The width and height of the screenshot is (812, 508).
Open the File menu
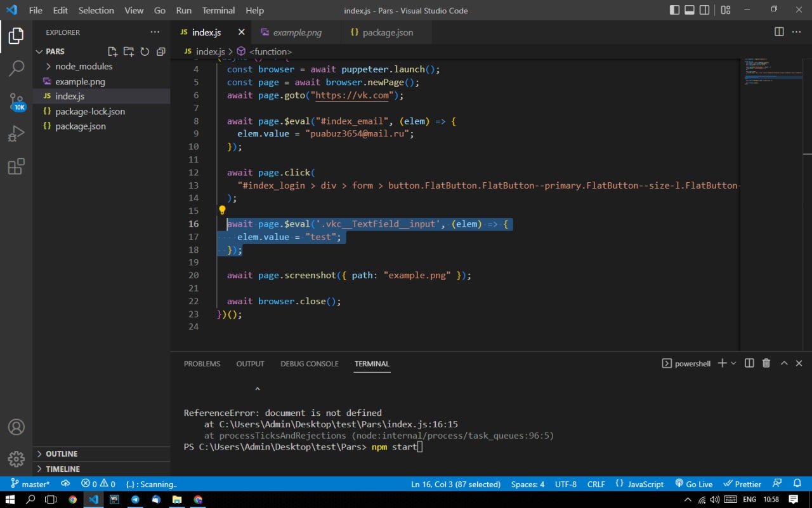pyautogui.click(x=36, y=10)
